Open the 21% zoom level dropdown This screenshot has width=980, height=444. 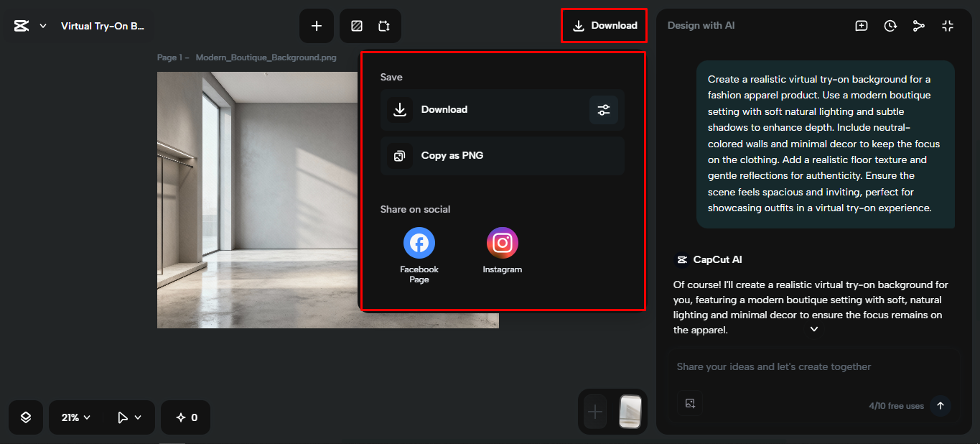(x=75, y=417)
